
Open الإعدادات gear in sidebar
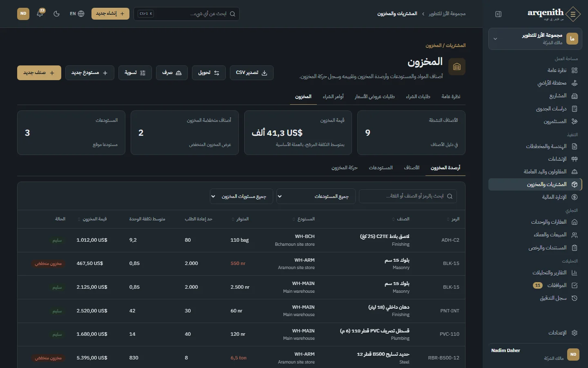coord(575,333)
